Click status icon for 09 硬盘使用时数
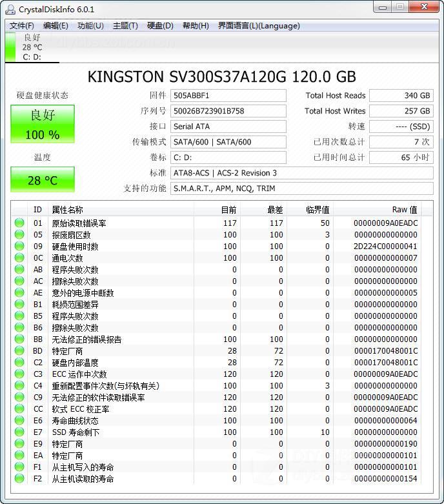444x504 pixels. click(19, 246)
